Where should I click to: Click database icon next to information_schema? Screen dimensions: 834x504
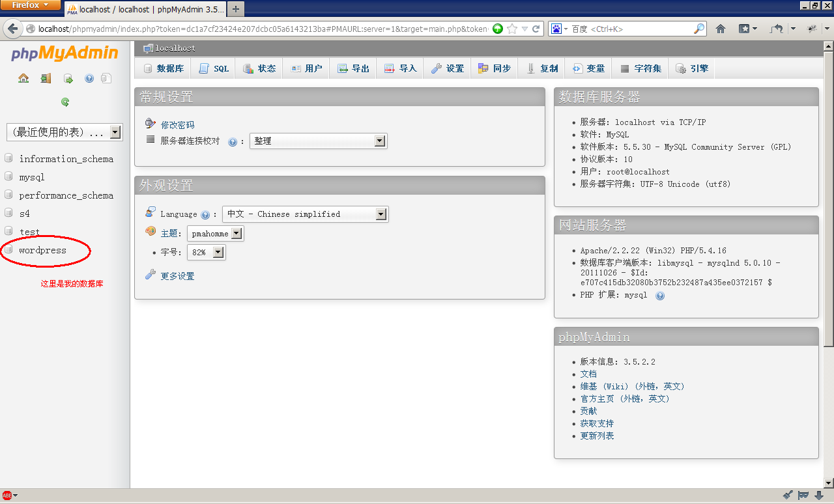click(8, 158)
